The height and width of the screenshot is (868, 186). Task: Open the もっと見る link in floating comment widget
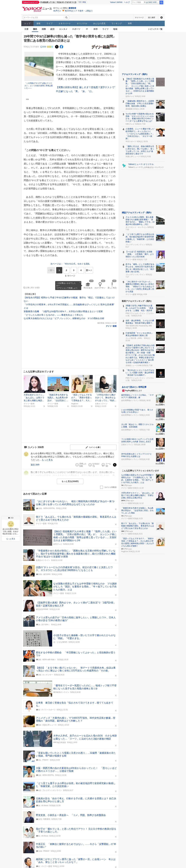[11, 539]
